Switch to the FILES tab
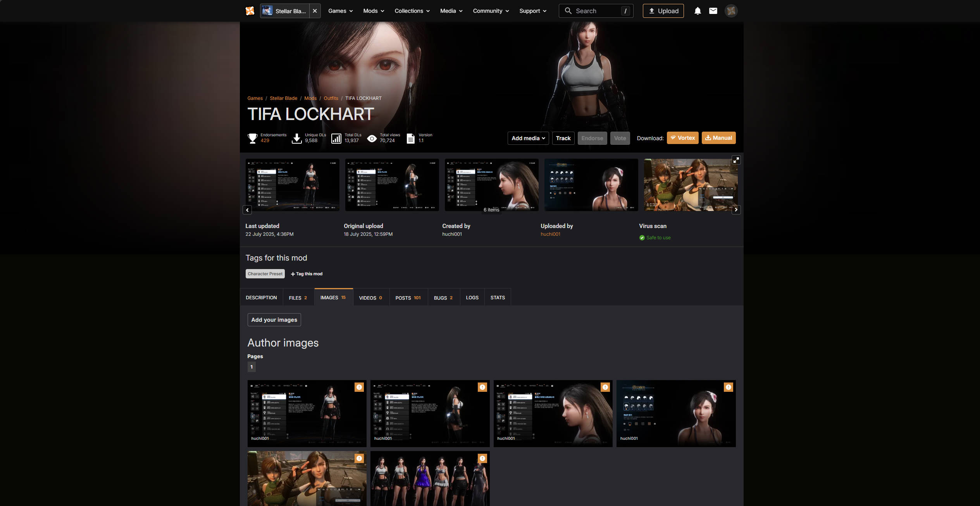980x506 pixels. click(298, 298)
